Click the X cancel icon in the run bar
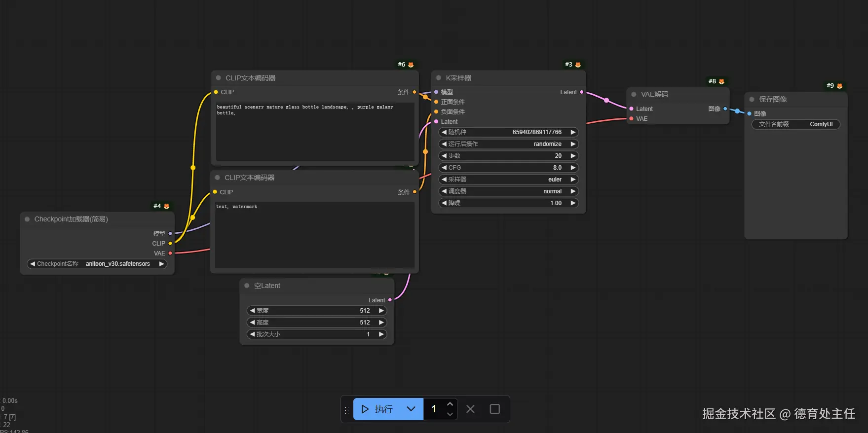Viewport: 868px width, 433px height. (x=470, y=409)
